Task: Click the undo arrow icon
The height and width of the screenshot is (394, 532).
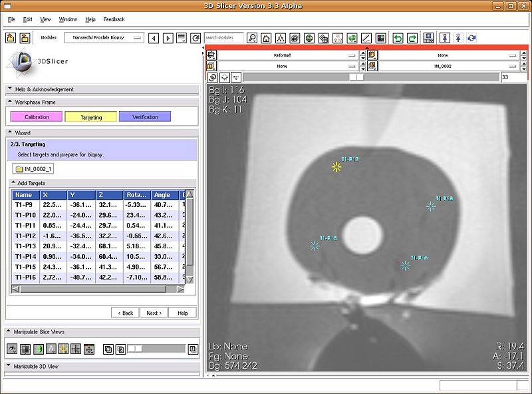Action: point(398,38)
